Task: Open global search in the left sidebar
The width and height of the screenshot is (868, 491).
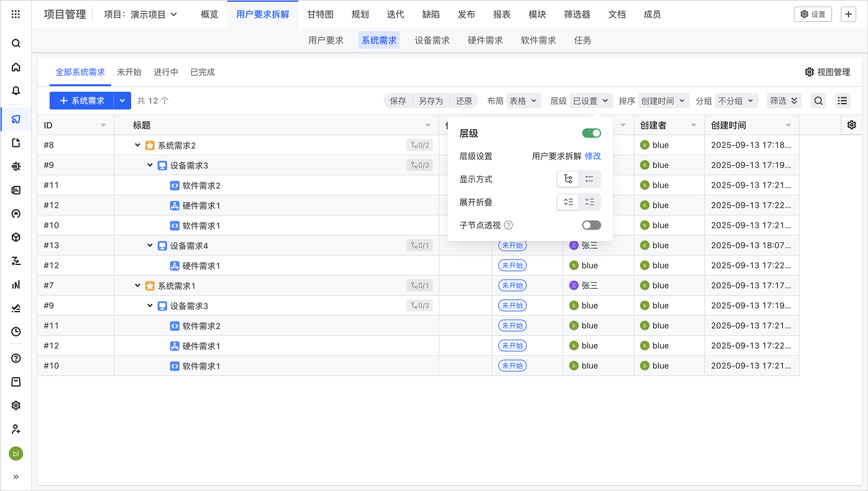Action: [15, 42]
